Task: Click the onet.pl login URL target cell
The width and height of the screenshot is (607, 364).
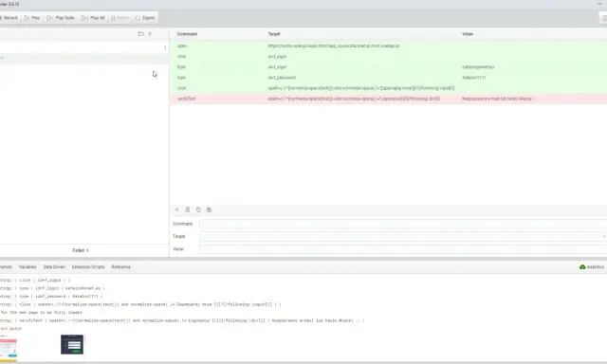Action: 334,45
